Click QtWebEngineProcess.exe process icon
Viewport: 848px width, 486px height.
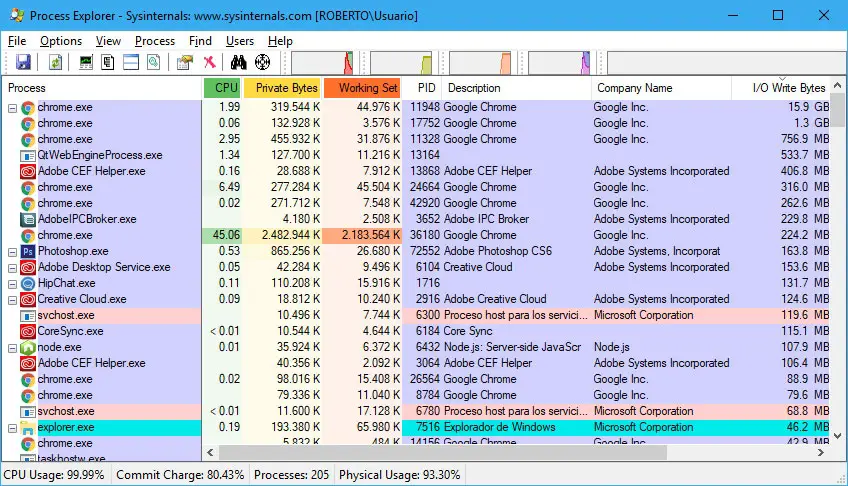click(28, 156)
